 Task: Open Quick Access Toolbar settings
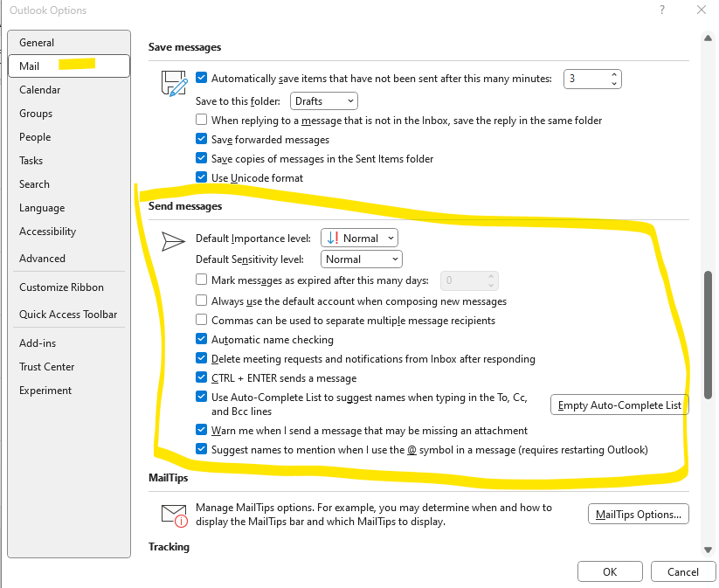click(69, 315)
